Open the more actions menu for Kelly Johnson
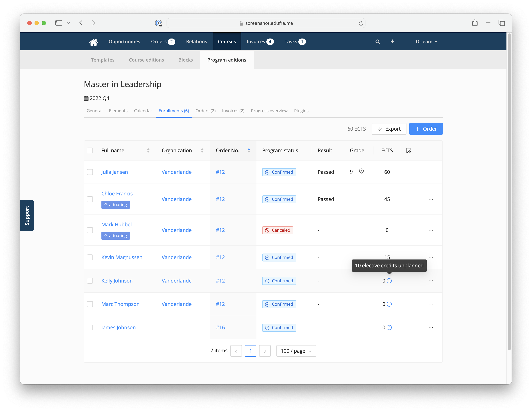 [x=431, y=281]
